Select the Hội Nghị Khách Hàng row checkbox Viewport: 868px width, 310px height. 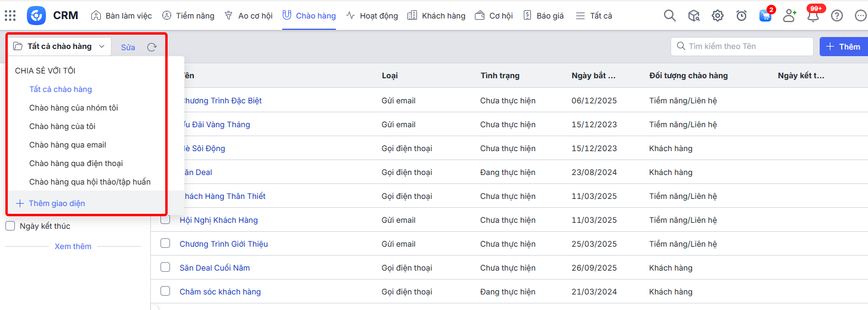tap(165, 220)
